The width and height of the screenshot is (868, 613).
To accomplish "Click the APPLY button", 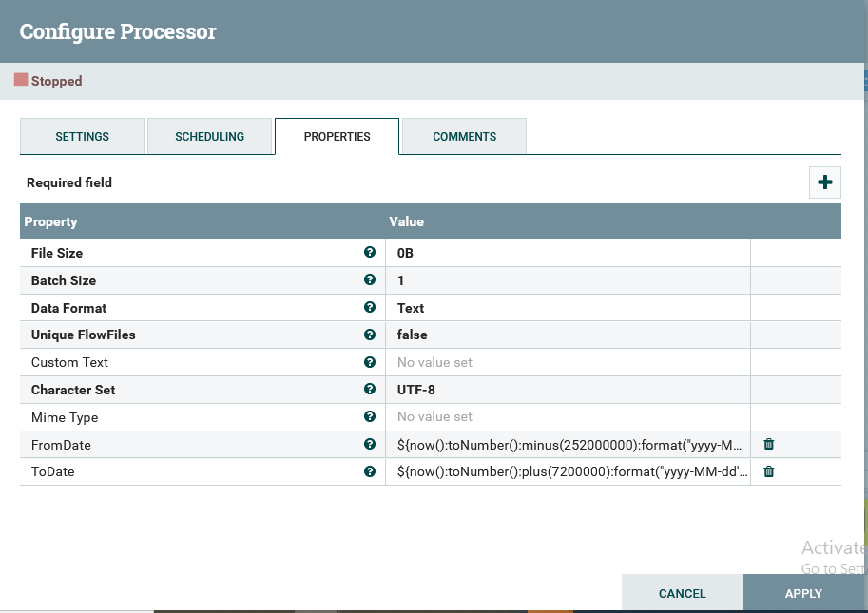I will point(803,593).
